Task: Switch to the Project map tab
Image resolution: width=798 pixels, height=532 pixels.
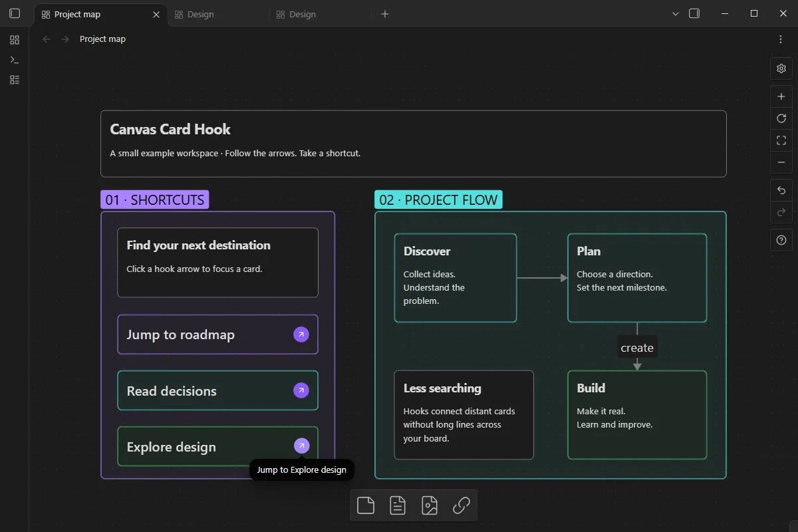Action: pos(100,14)
